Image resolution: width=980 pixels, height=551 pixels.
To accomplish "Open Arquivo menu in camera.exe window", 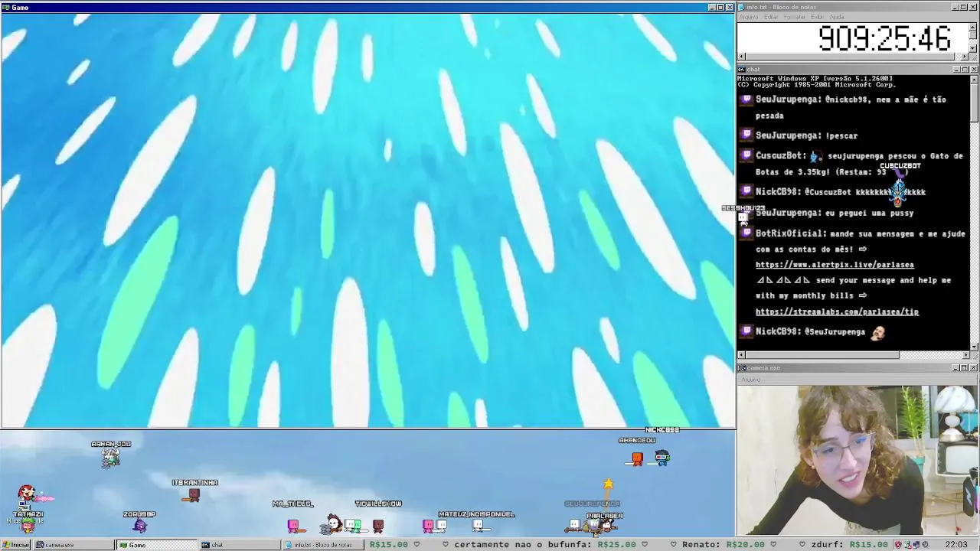I will click(x=750, y=380).
